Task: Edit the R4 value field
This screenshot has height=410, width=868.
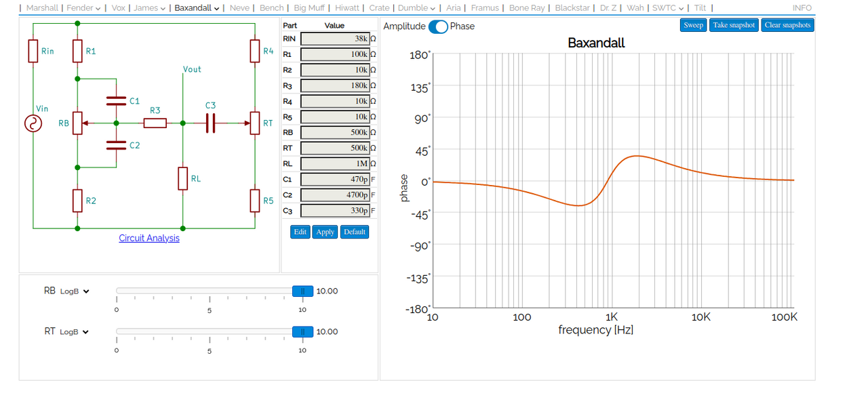Action: tap(335, 101)
